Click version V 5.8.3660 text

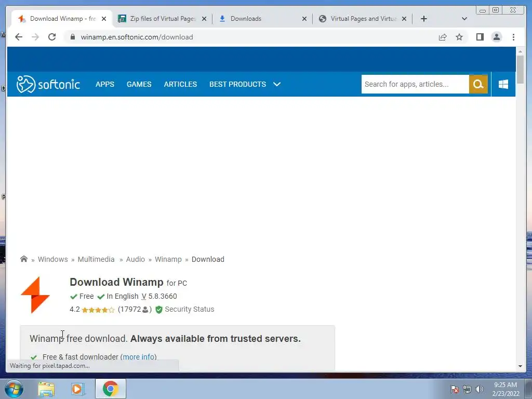(x=159, y=296)
